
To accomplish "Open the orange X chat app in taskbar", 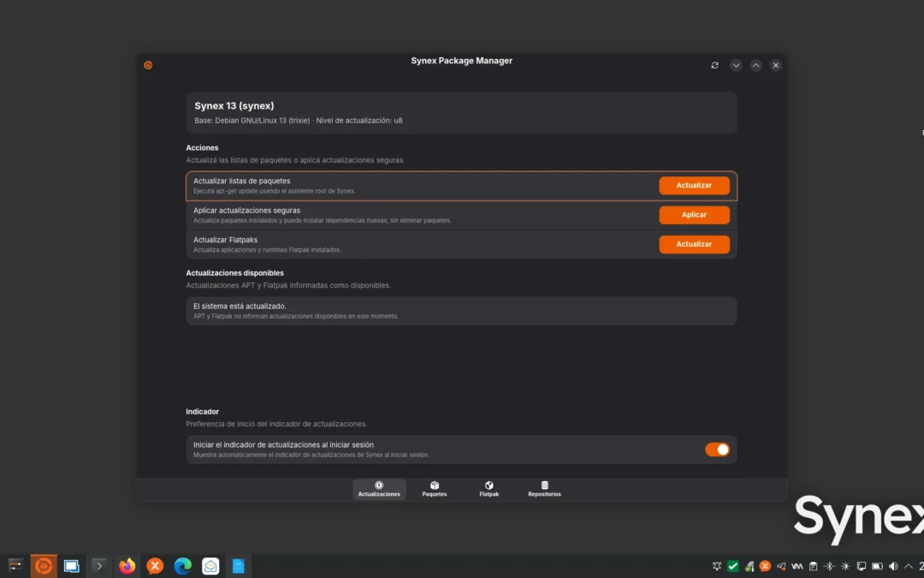I will click(x=155, y=566).
